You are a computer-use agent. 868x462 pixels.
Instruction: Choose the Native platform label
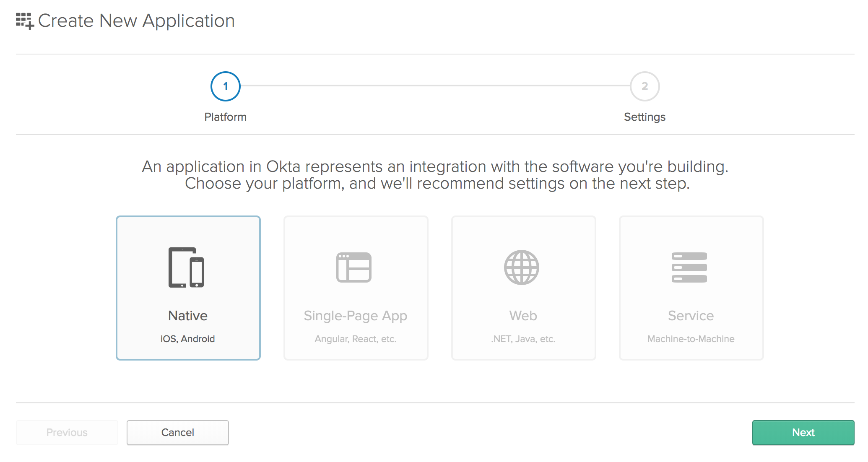tap(188, 316)
